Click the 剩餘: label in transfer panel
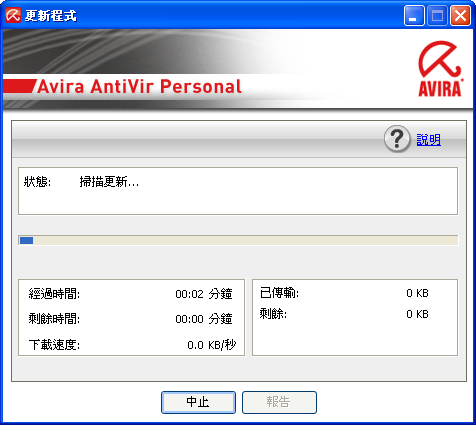Viewport: 476px width, 425px height. click(273, 314)
